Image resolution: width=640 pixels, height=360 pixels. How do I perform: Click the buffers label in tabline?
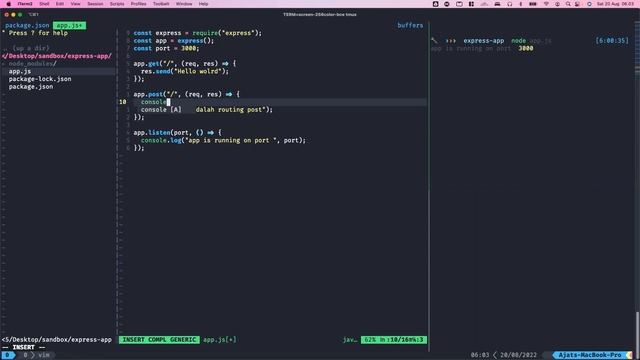tap(410, 25)
